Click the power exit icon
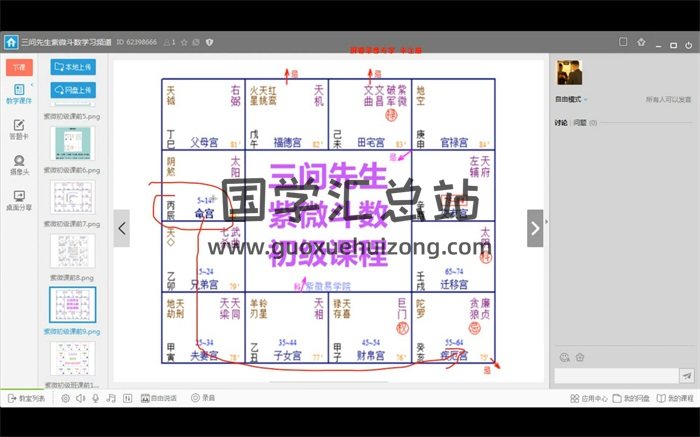 pyautogui.click(x=689, y=45)
